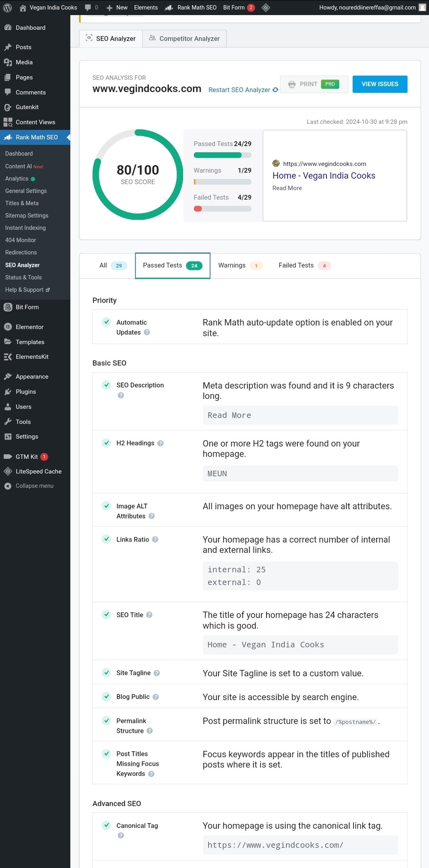Click the help icon below Canonical Tag
This screenshot has width=429, height=868.
(x=121, y=835)
